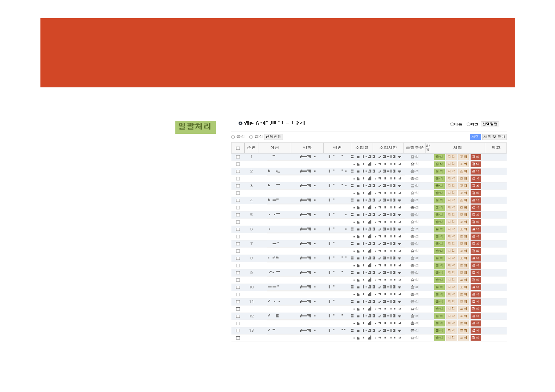Click 조퇴 button in student 5's numbered row
Viewport: 555px width, 392px height.
[463, 215]
